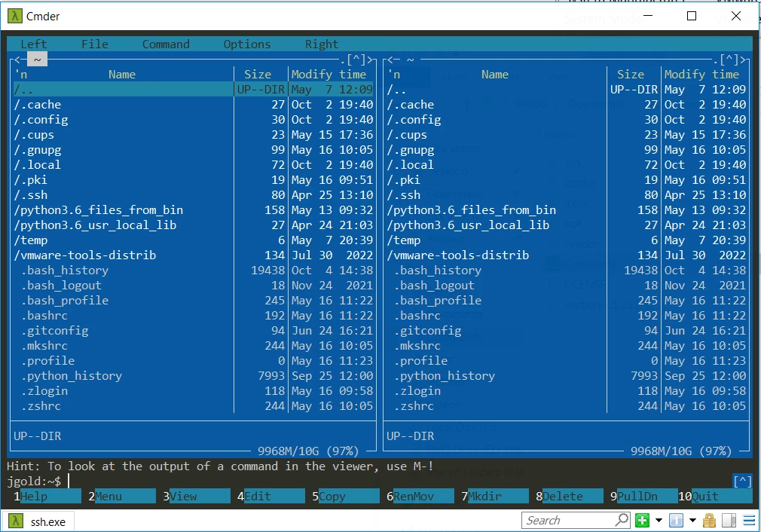Click the search magnifier icon
Image resolution: width=761 pixels, height=532 pixels.
click(x=622, y=520)
